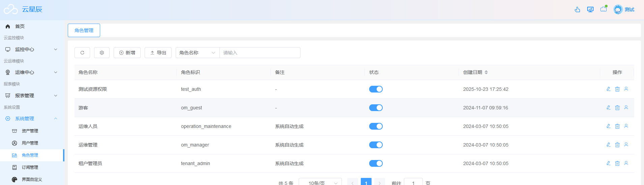Assign users to 租户管理员 role

(626, 163)
